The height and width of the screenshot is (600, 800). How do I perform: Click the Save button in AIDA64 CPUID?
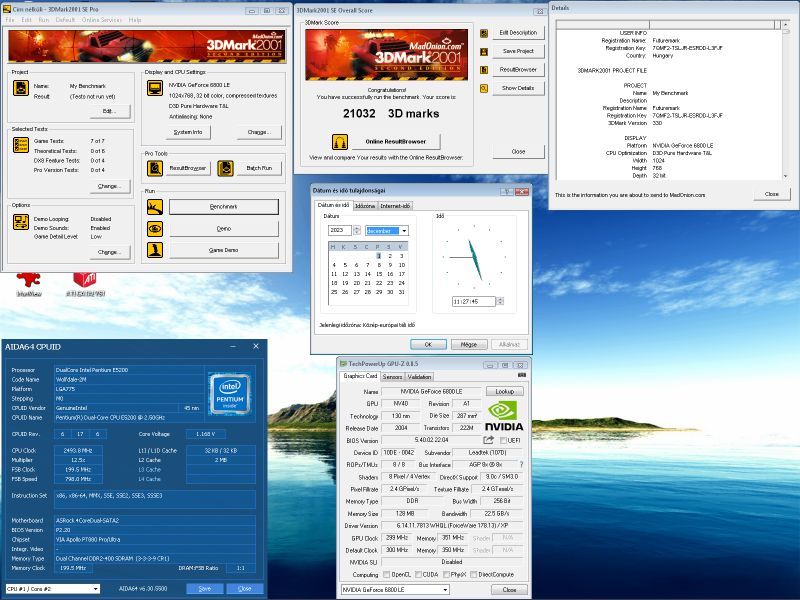pyautogui.click(x=205, y=589)
